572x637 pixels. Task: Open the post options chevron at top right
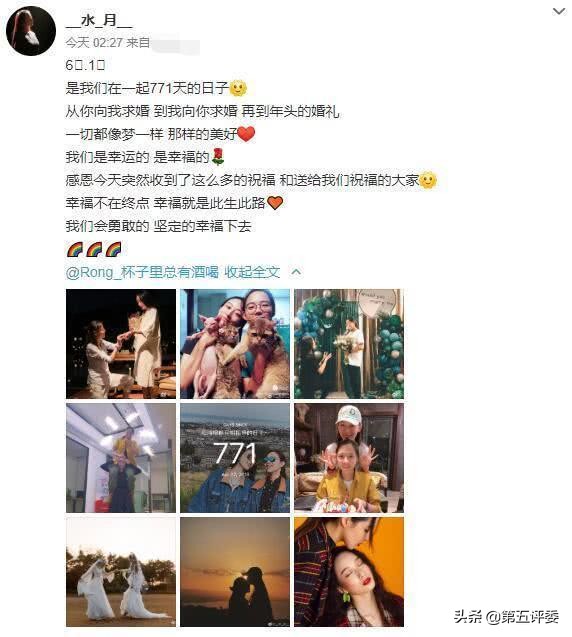tap(559, 11)
